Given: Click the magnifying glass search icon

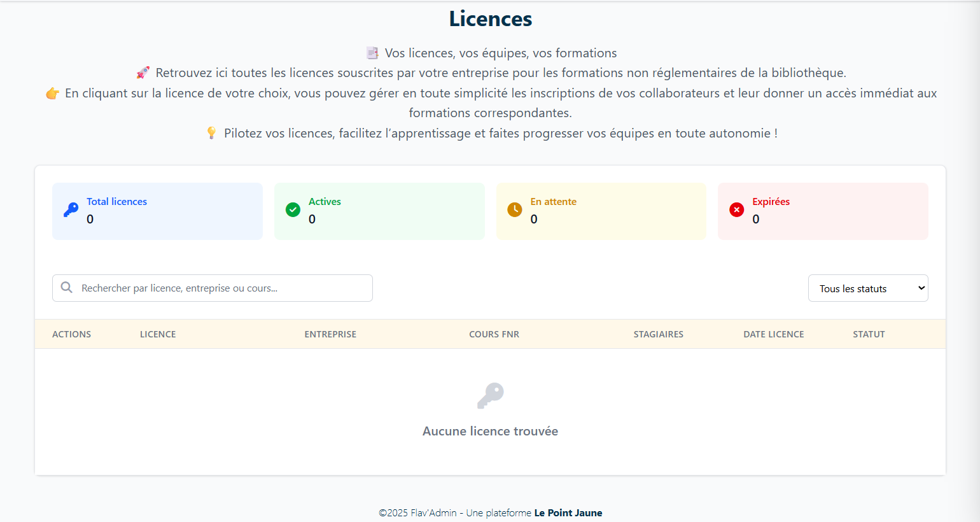Looking at the screenshot, I should point(66,288).
